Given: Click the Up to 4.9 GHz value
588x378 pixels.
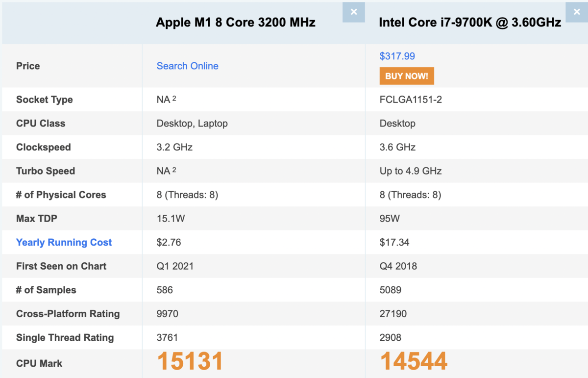Looking at the screenshot, I should pos(411,171).
